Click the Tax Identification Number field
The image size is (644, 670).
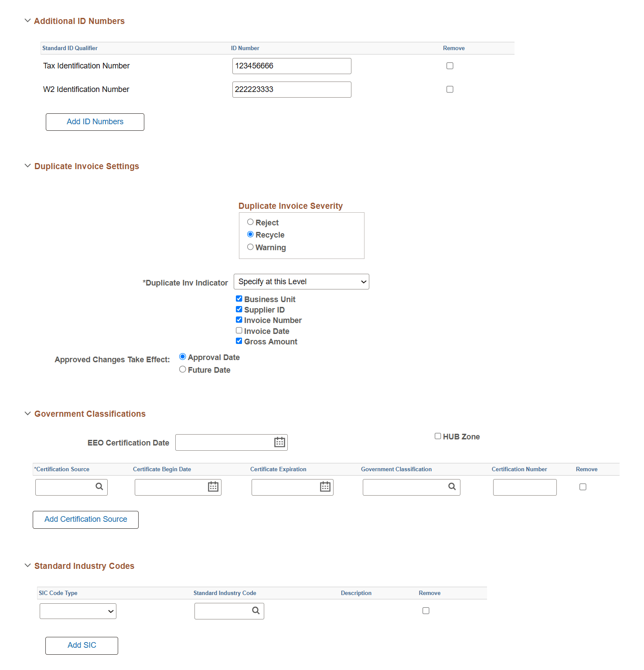(x=291, y=65)
